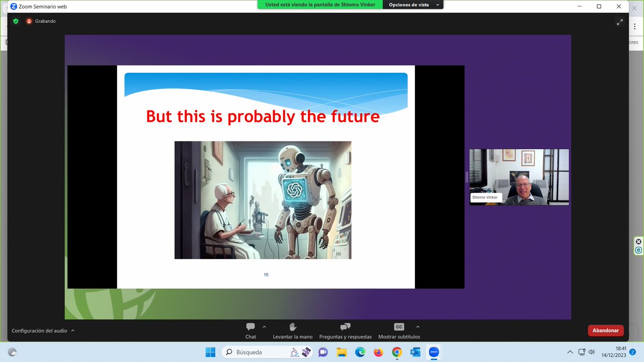Click the robot and patient slide image
The width and height of the screenshot is (644, 362).
pyautogui.click(x=263, y=200)
